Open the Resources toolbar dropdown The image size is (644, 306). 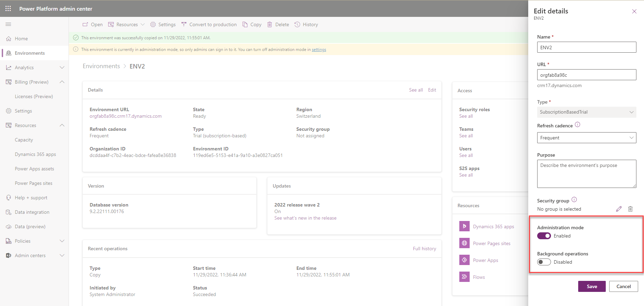coord(126,25)
